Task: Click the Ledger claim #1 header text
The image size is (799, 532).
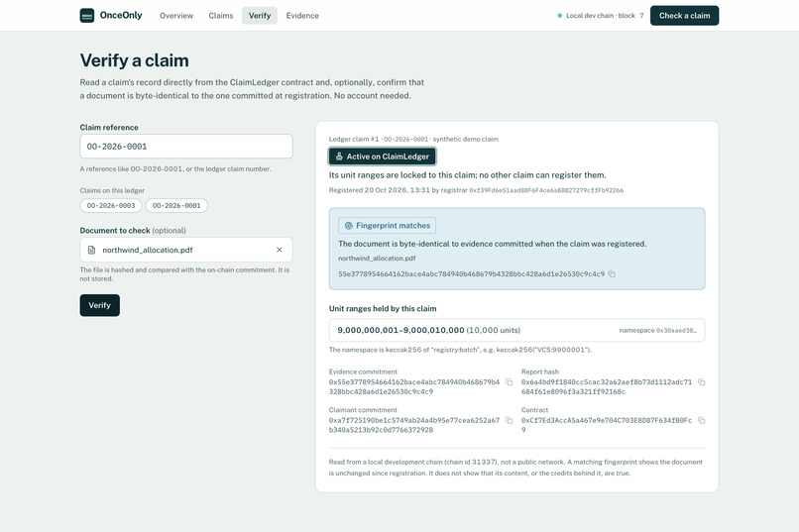Action: pyautogui.click(x=413, y=139)
